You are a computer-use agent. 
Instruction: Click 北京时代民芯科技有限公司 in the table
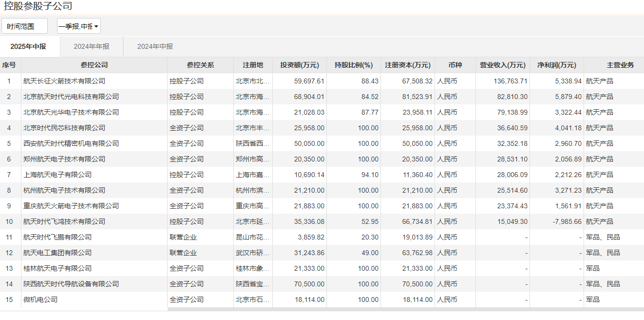point(64,128)
